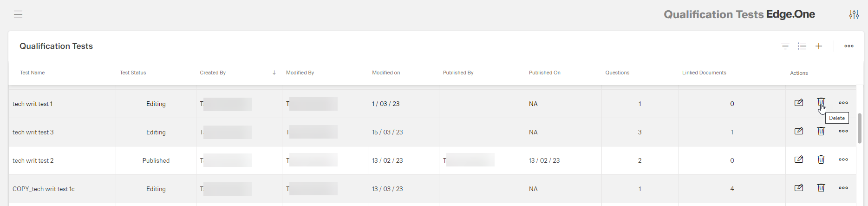Toggle sort arrow on Created By column
868x206 pixels.
tap(274, 73)
